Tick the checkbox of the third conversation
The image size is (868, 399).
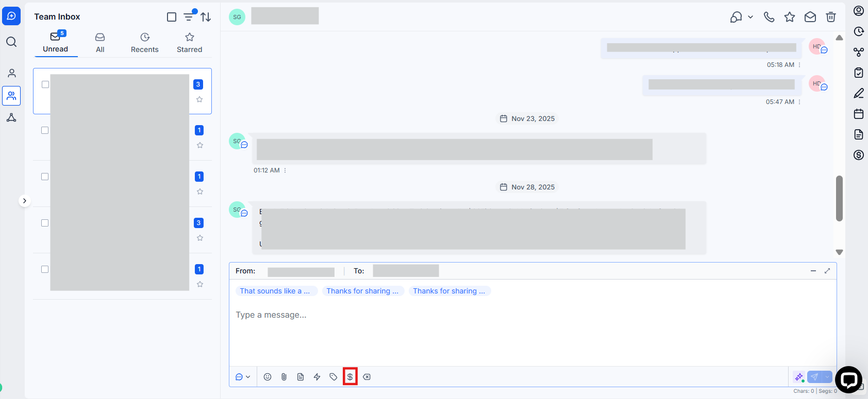[45, 177]
